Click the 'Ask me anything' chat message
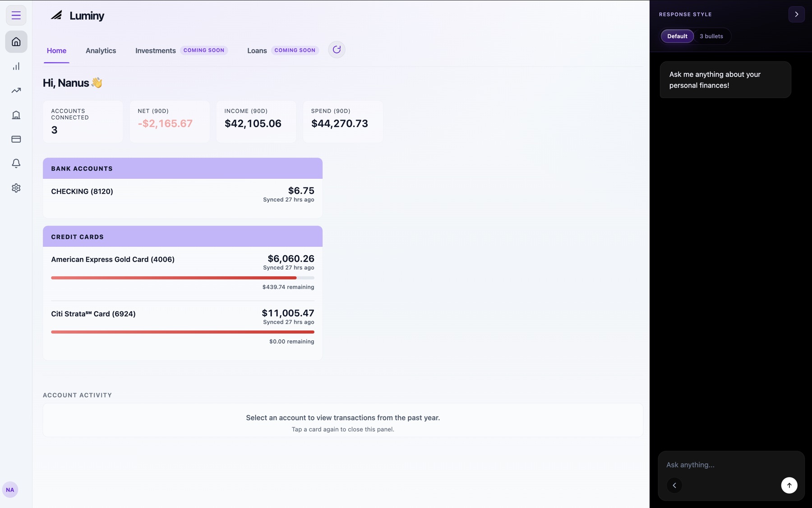Viewport: 812px width, 508px height. (725, 80)
